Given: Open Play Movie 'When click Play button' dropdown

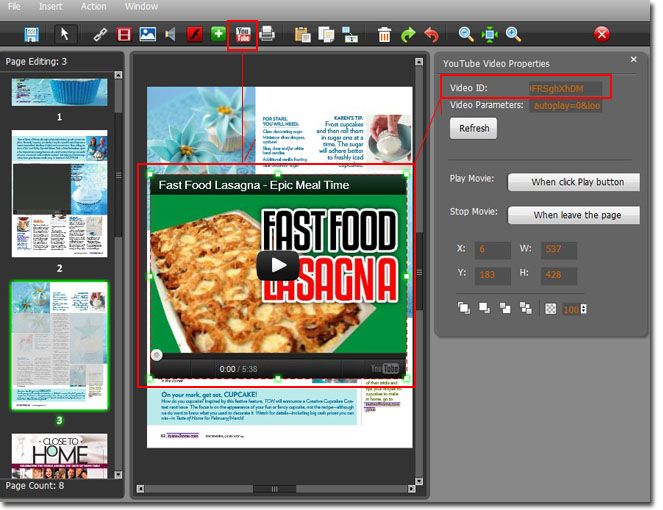Looking at the screenshot, I should tap(574, 182).
